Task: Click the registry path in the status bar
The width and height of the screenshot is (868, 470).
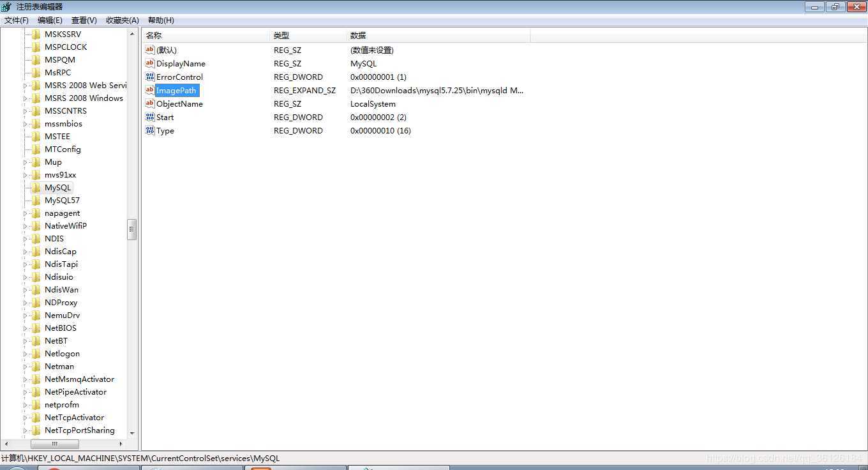Action: pos(140,458)
